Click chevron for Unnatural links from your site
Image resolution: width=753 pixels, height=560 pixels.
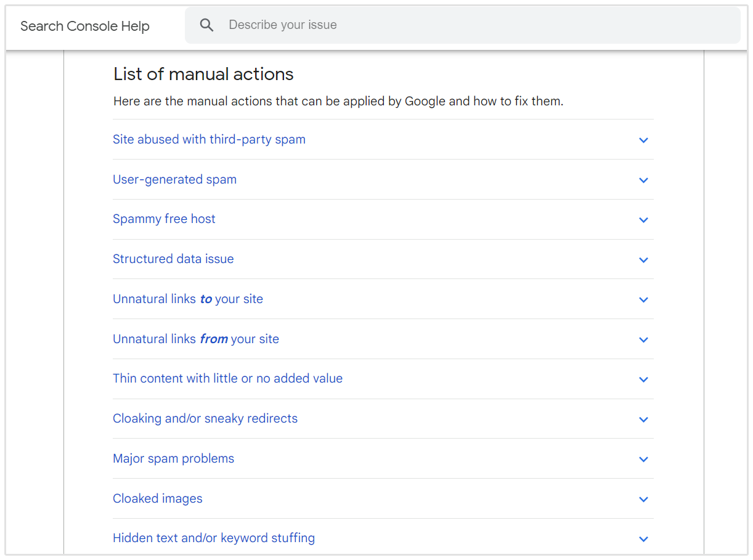[643, 339]
